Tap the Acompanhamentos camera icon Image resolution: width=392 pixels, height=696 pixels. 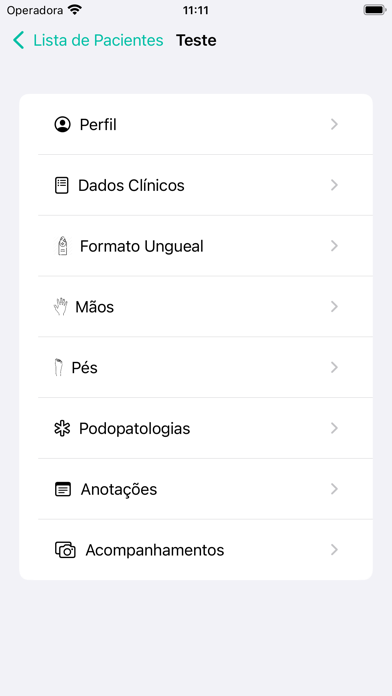tap(65, 550)
